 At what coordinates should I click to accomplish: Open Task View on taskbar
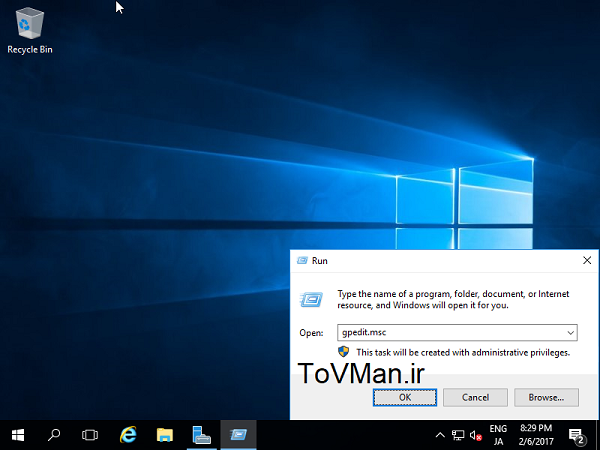pos(90,435)
